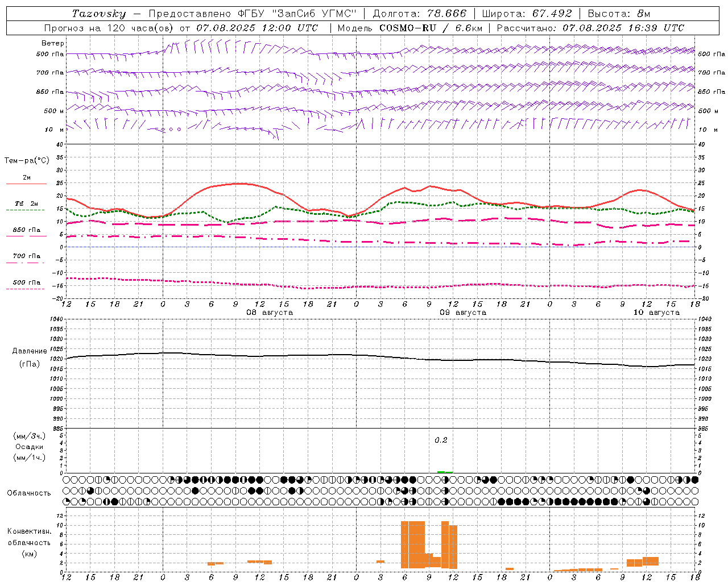728x582 pixels.
Task: Click the (км) unit of convective clouds
Action: pos(30,554)
